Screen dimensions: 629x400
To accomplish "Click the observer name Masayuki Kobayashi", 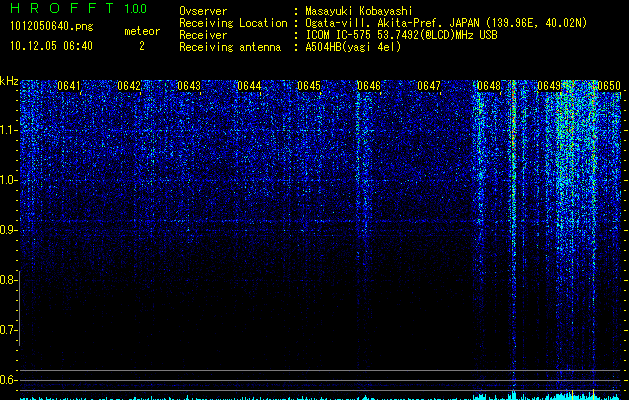I will (359, 11).
